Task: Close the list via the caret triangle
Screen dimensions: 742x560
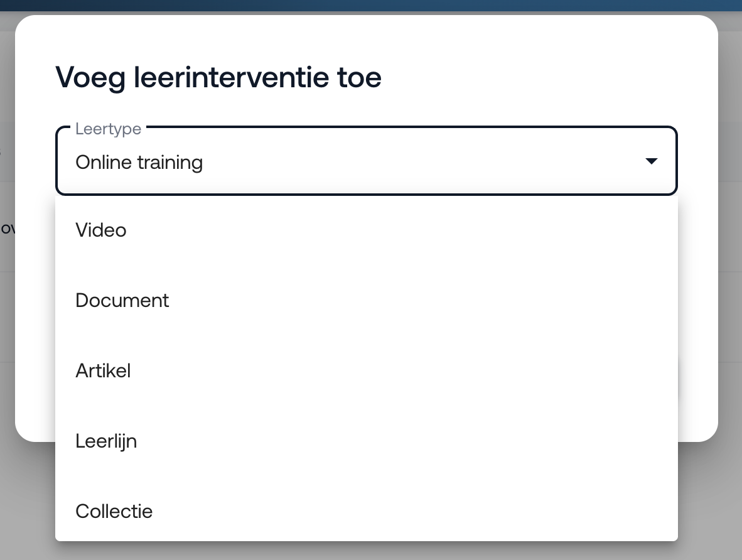Action: tap(651, 162)
